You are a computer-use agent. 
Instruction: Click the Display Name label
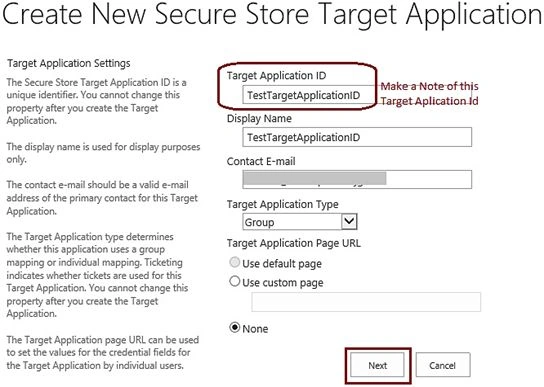[x=259, y=119]
